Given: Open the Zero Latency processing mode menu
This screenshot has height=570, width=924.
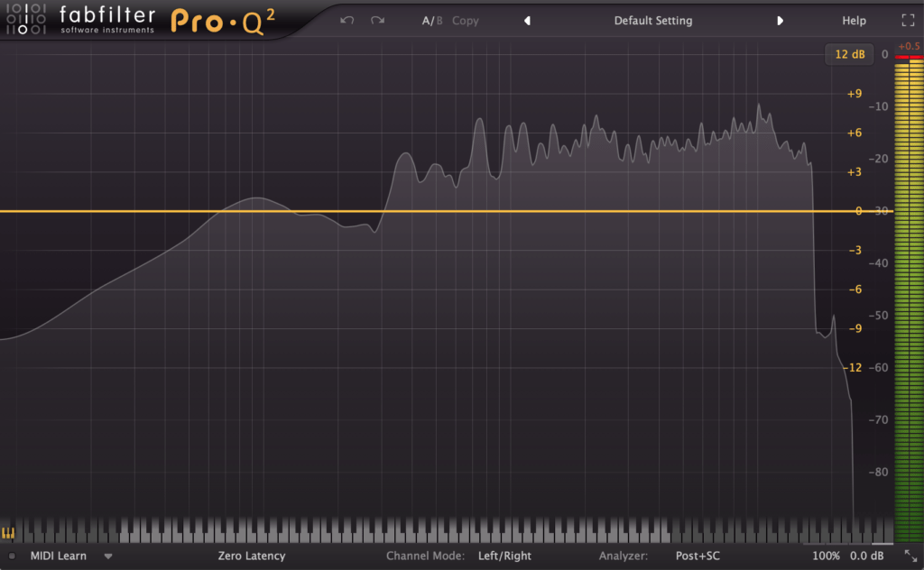Looking at the screenshot, I should click(x=251, y=556).
